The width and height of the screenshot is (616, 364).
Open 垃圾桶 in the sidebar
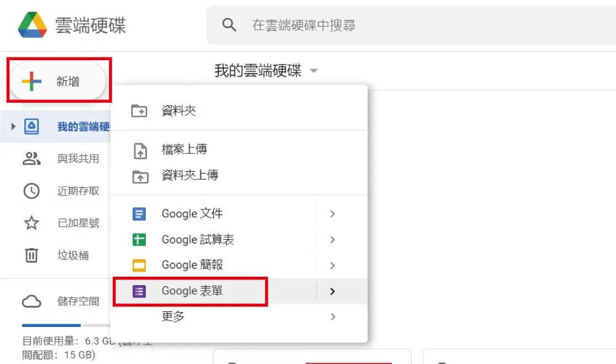pyautogui.click(x=73, y=255)
